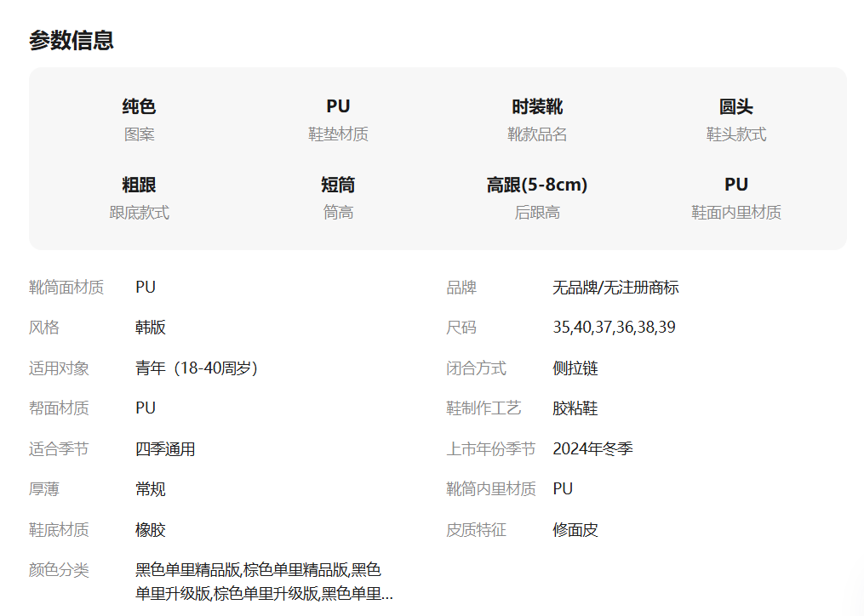
Task: Click the 2024年冬季 launch season value
Action: coord(592,449)
